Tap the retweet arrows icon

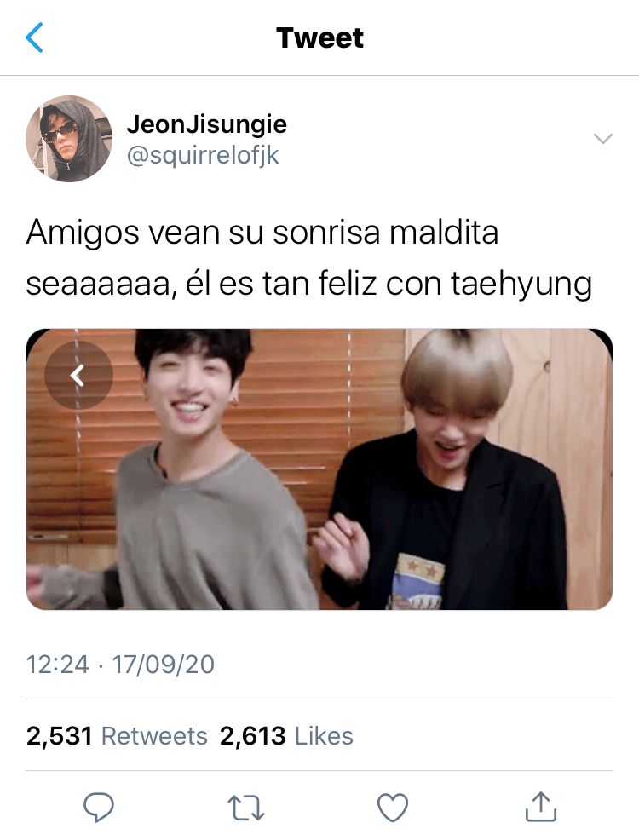246,808
